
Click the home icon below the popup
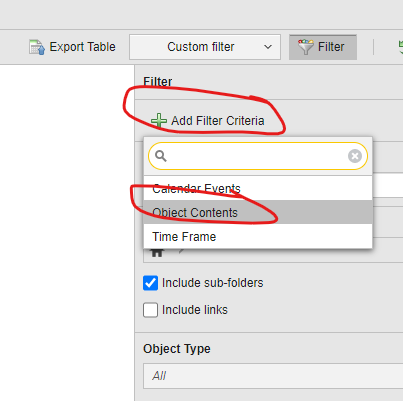[157, 253]
